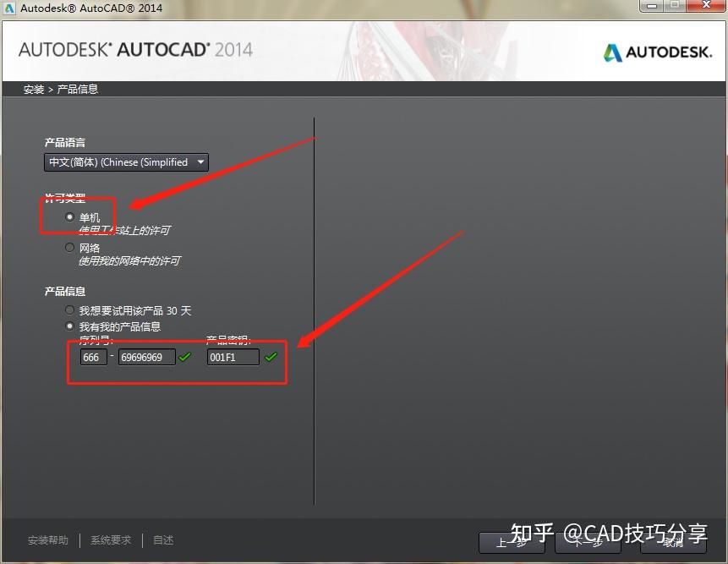728x564 pixels.
Task: Select 我有我的产品信息 radio button
Action: [x=69, y=326]
